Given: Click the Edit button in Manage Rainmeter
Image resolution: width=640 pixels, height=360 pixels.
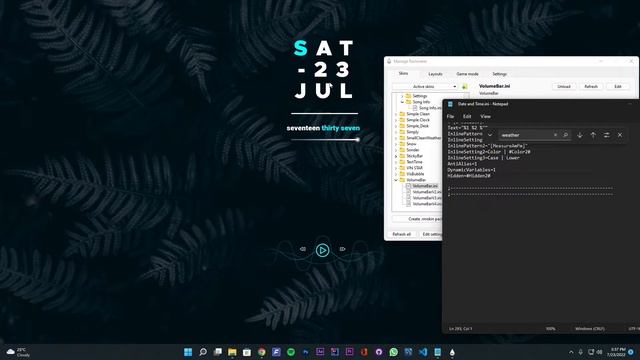Looking at the screenshot, I should tap(618, 87).
